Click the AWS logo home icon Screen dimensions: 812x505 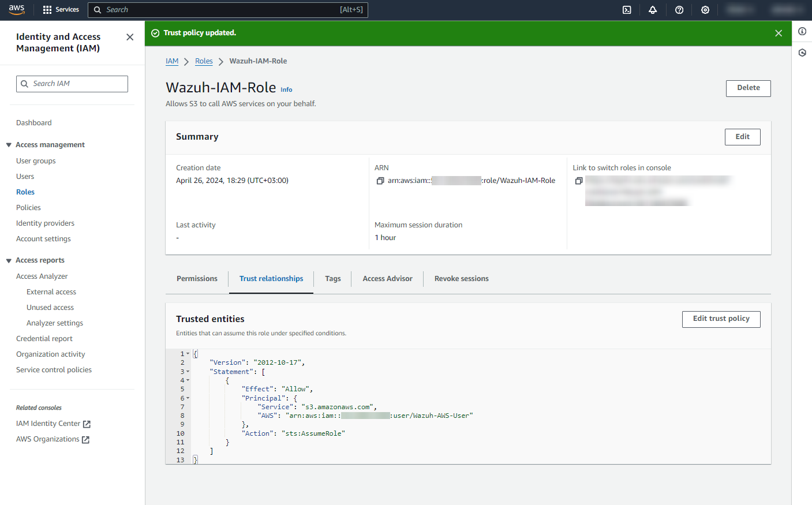tap(17, 10)
